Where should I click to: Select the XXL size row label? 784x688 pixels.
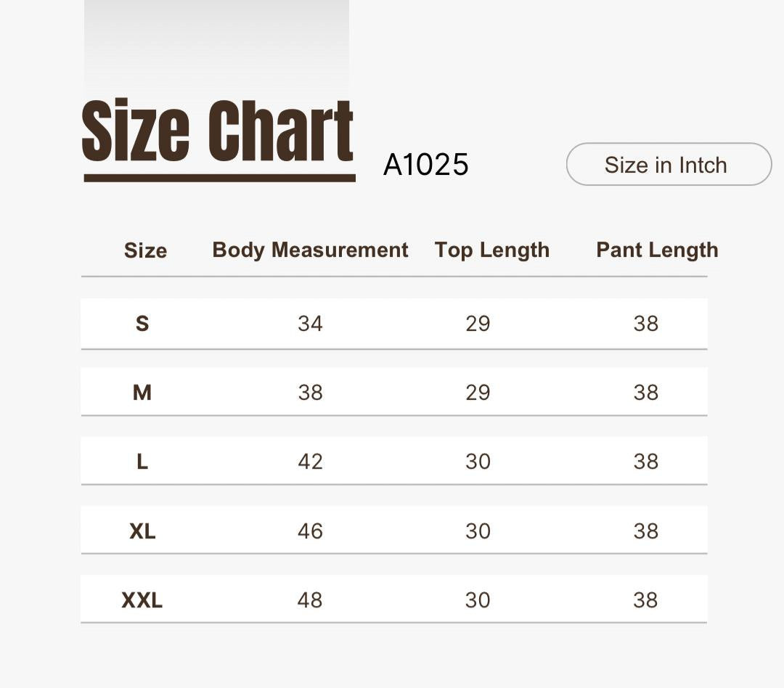pos(142,600)
